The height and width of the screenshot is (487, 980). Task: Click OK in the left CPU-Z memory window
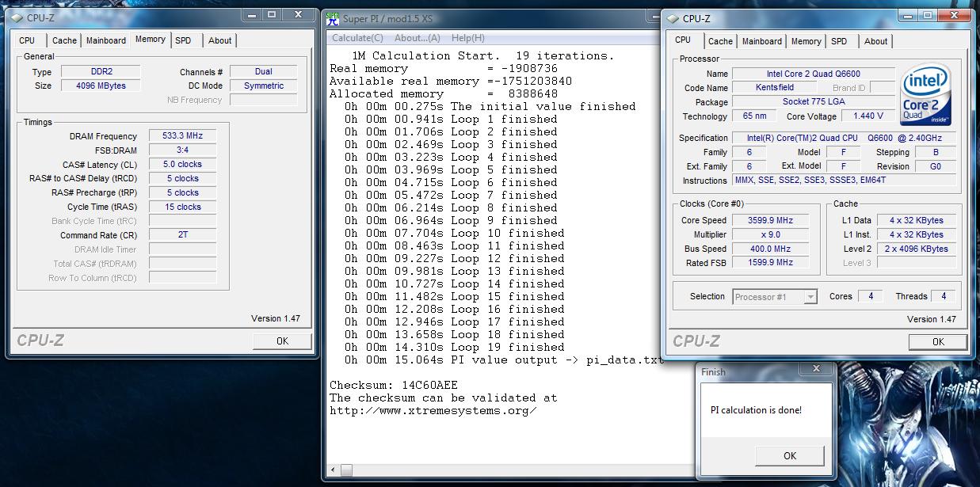[282, 341]
